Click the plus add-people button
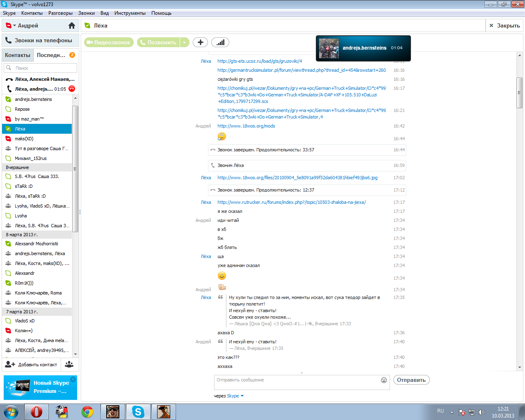 click(x=200, y=42)
